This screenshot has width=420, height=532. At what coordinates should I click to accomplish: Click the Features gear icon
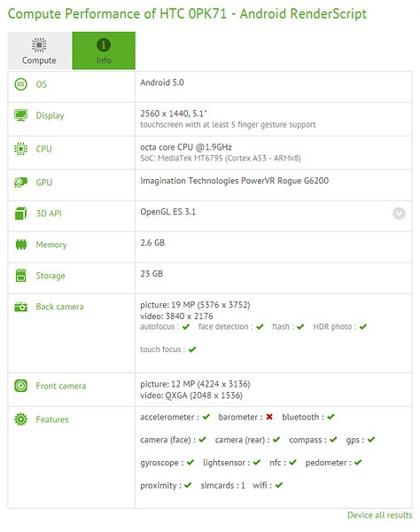point(21,419)
